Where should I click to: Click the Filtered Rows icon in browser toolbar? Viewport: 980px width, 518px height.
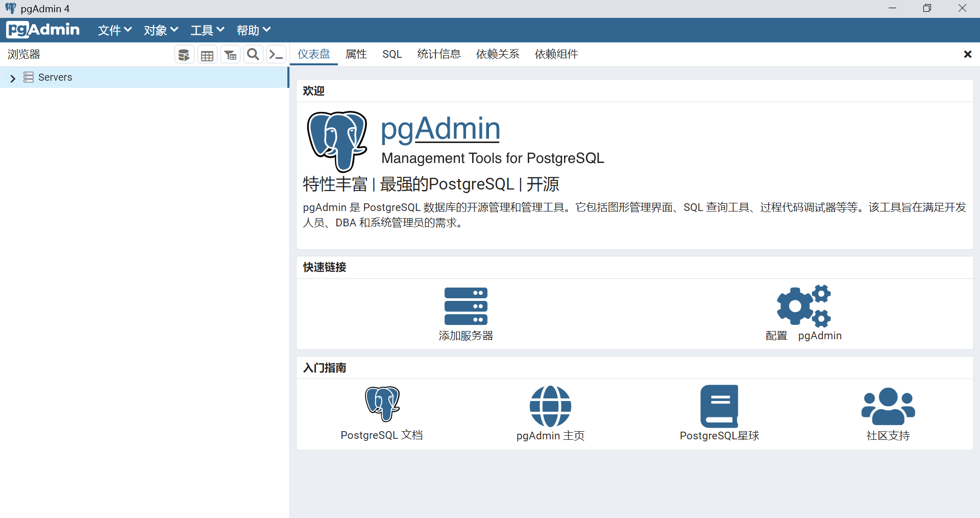coord(230,55)
